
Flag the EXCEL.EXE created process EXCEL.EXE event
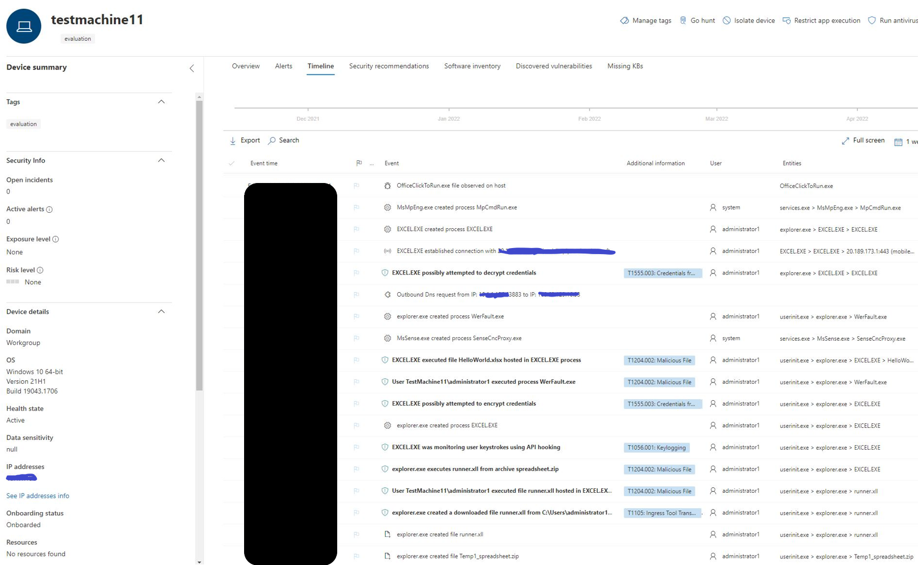click(356, 229)
